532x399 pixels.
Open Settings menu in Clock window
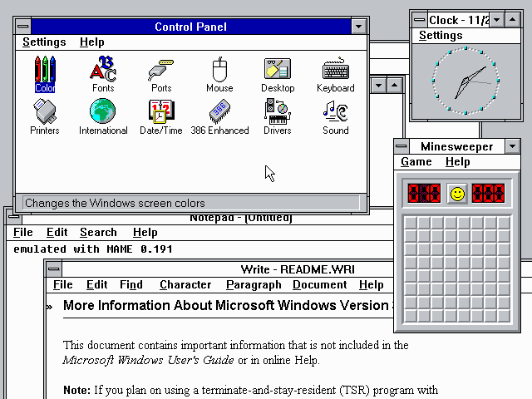point(441,35)
